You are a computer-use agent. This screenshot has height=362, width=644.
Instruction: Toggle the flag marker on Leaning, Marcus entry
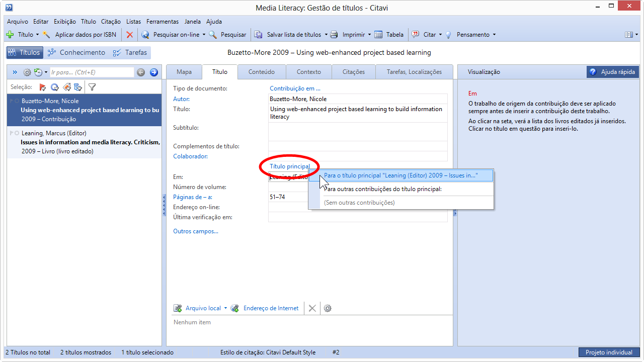12,133
